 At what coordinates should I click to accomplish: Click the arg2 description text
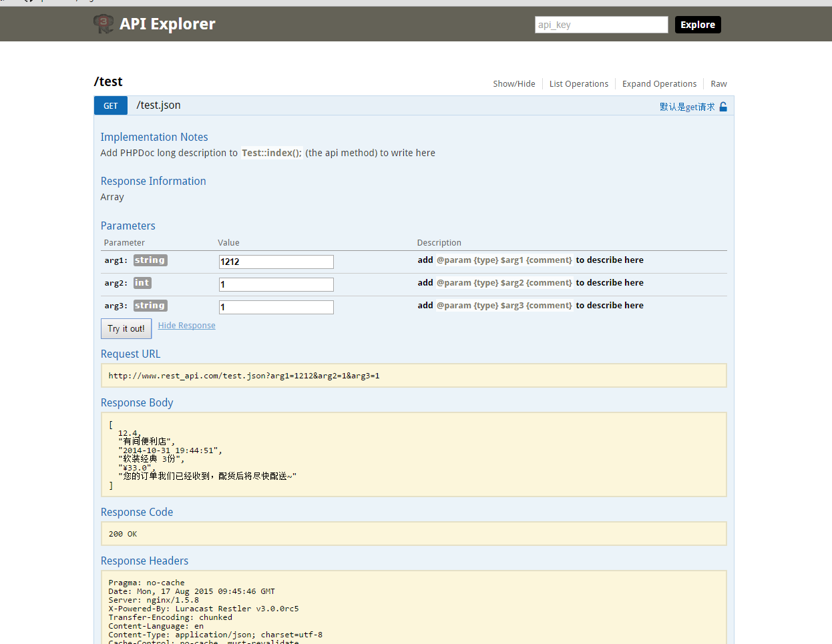click(x=531, y=283)
